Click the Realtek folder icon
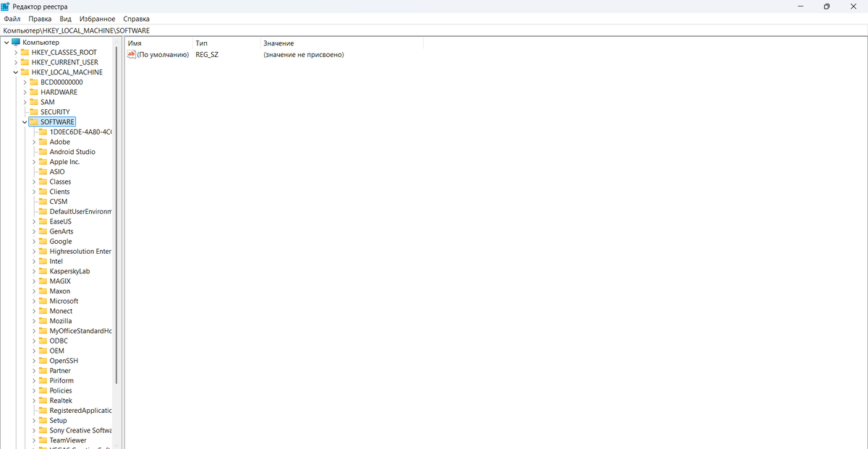Viewport: 868px width, 449px height. 43,401
